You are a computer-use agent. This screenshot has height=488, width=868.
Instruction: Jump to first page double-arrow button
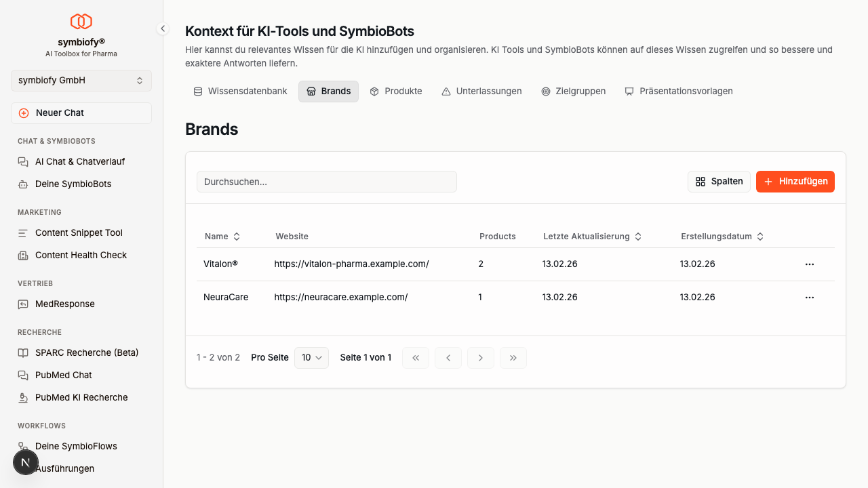pos(416,358)
